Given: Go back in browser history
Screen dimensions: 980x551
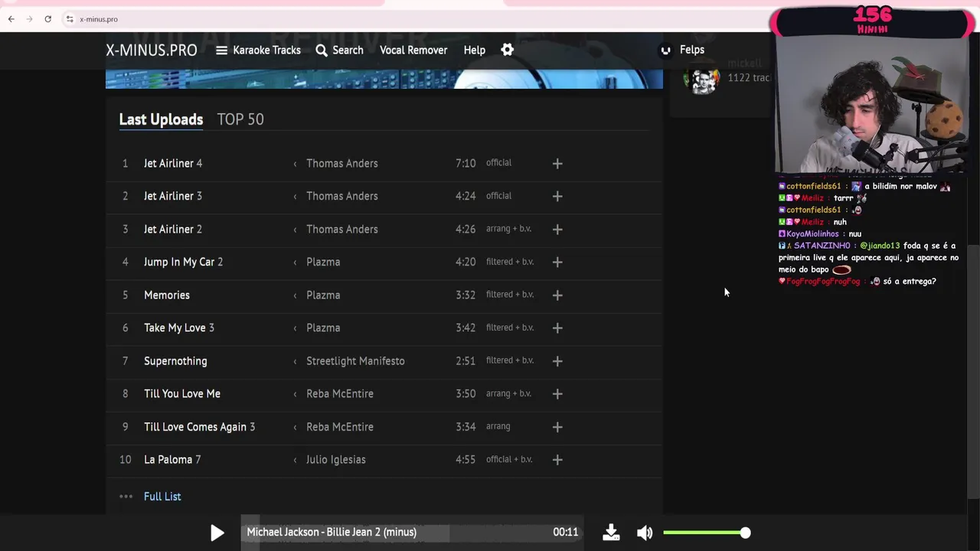Looking at the screenshot, I should point(11,19).
